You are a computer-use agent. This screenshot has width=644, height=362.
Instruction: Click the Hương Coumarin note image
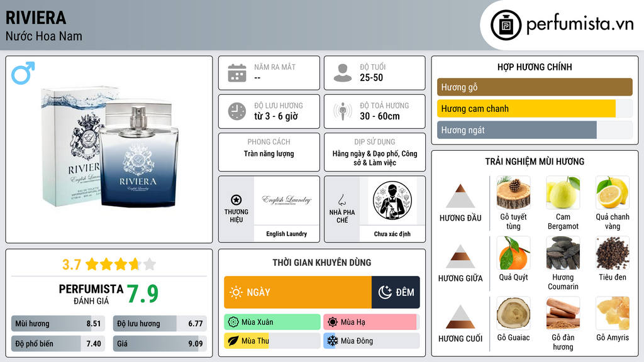click(563, 253)
